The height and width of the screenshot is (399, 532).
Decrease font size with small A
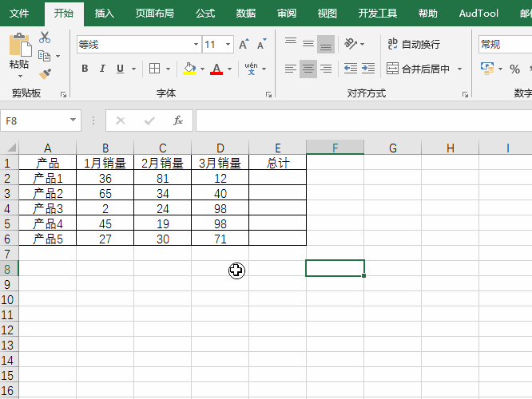(x=261, y=45)
